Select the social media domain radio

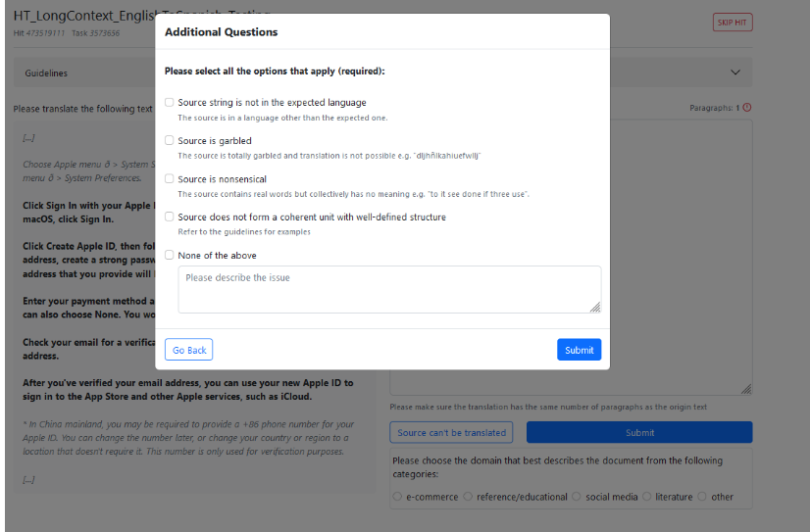[577, 497]
